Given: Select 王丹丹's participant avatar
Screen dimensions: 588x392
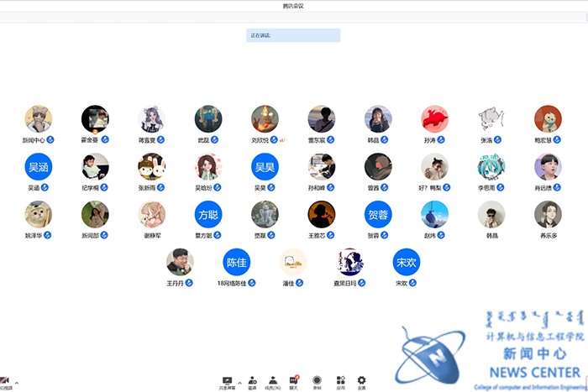Looking at the screenshot, I should point(180,263).
